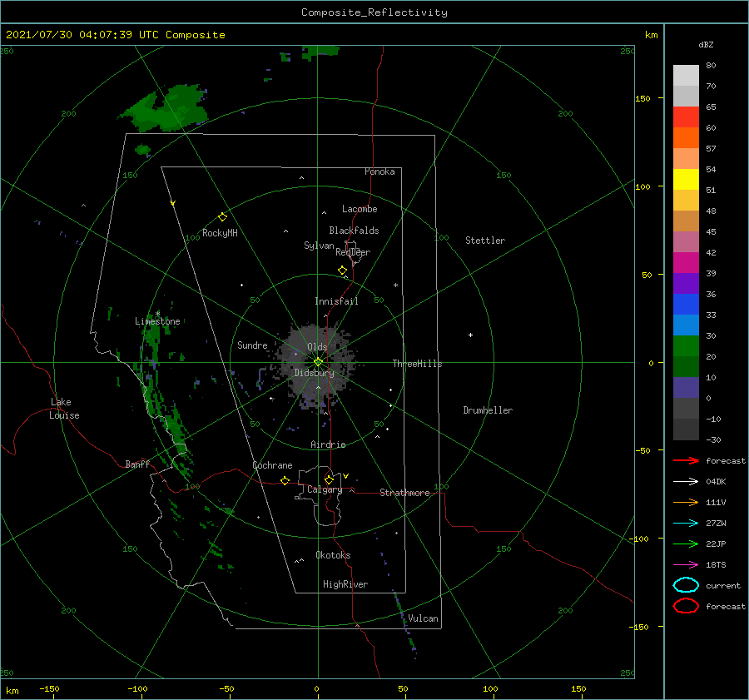The image size is (749, 700).
Task: Click the yellow diamond at radar center
Action: point(318,362)
